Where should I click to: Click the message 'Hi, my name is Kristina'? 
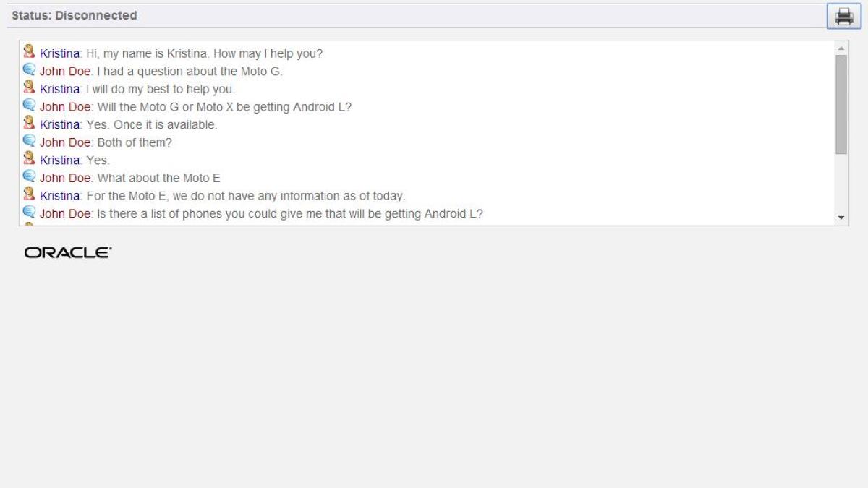tap(205, 53)
